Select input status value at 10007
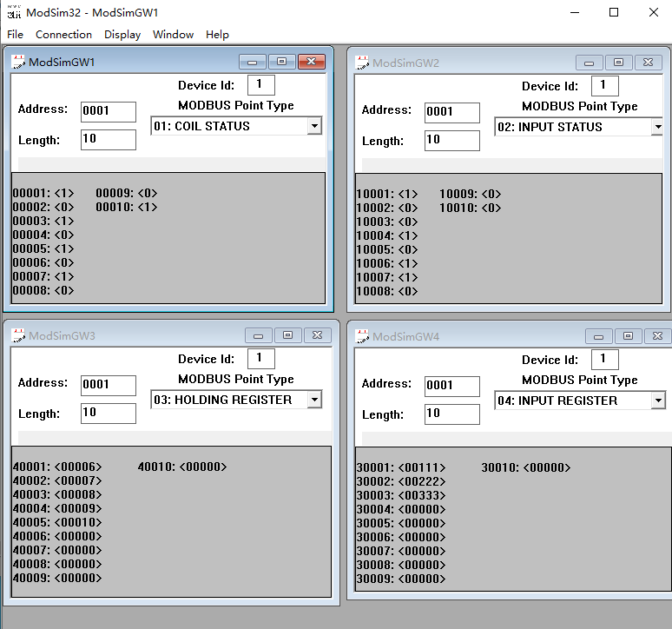 [x=408, y=277]
